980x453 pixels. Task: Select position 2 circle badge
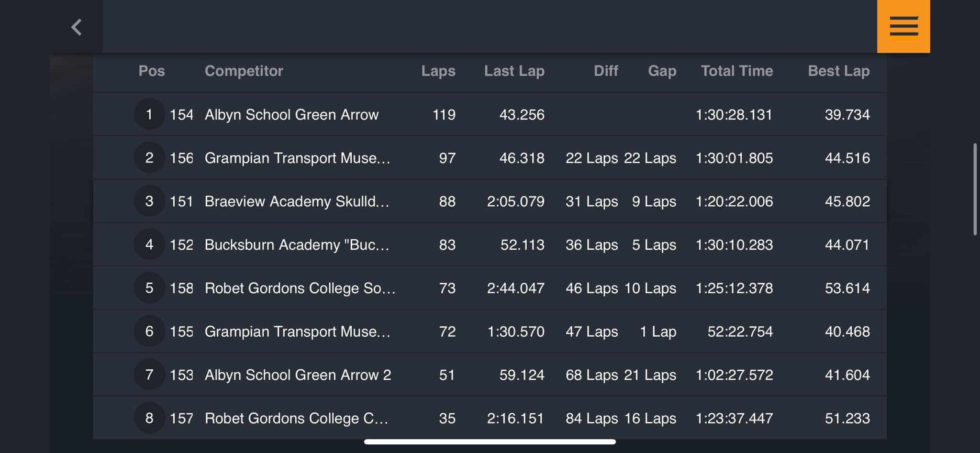point(149,158)
